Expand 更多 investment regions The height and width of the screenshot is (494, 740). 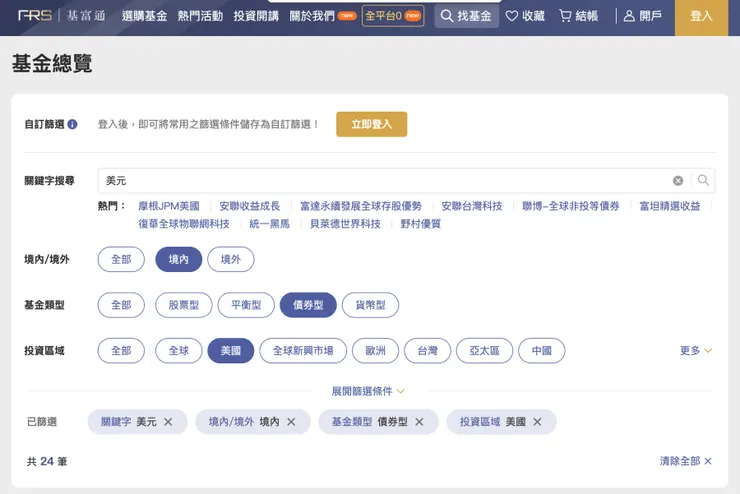coord(696,351)
